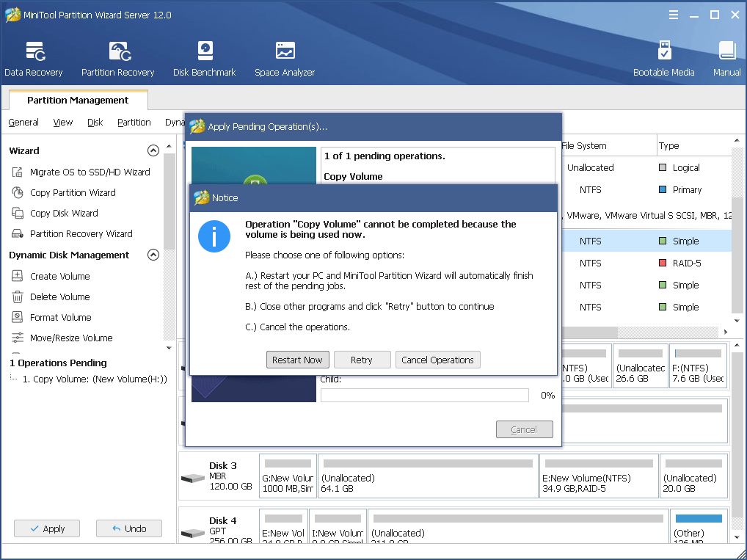Select the NTFS RAID-5 row in partition list
The image size is (747, 560).
(x=646, y=263)
